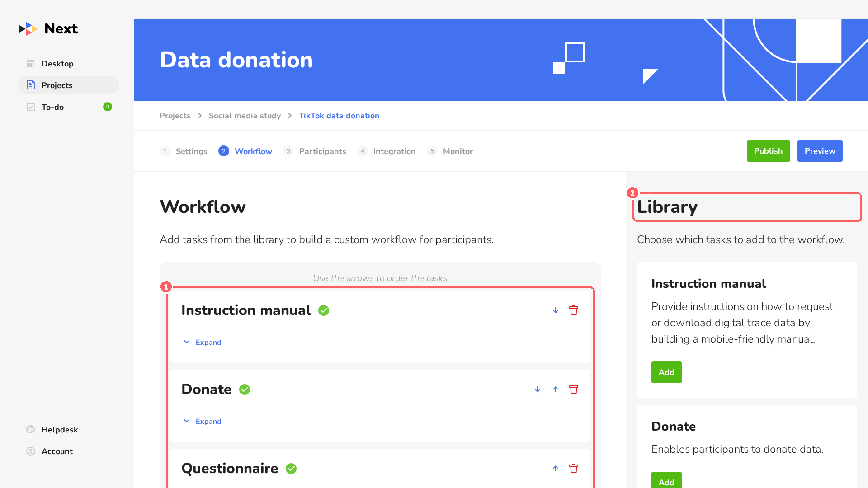Open Social media study breadcrumb
The height and width of the screenshot is (488, 868).
[x=245, y=116]
